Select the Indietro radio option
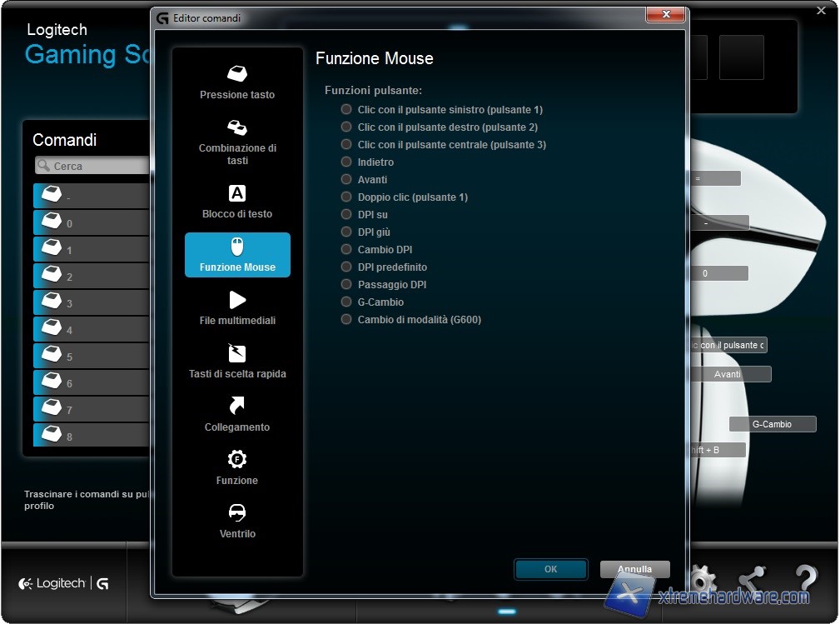 (346, 162)
